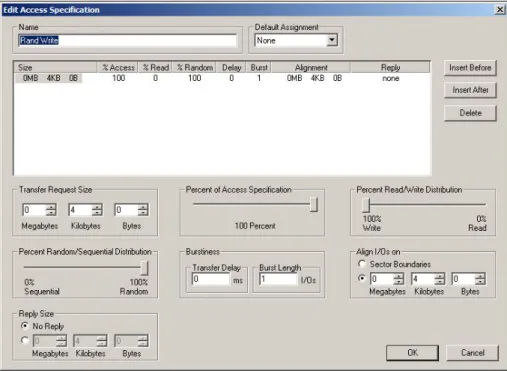This screenshot has width=507, height=371.
Task: Increase Transfer Request Size Megabytes with up arrow
Action: (x=51, y=207)
